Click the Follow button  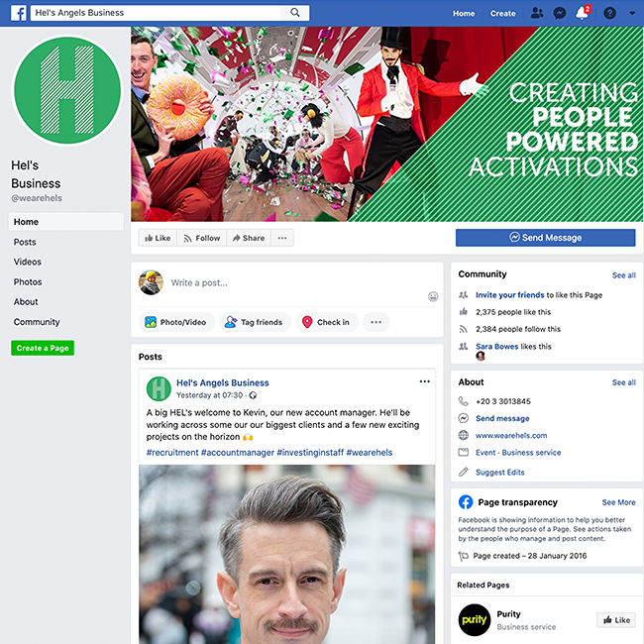202,238
